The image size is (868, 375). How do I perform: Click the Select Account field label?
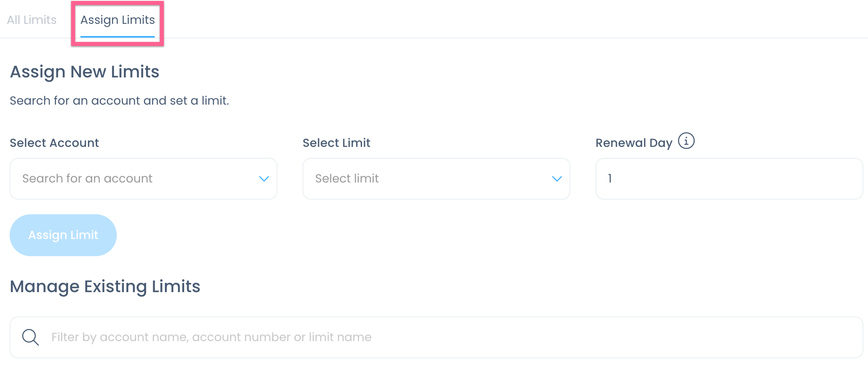click(x=54, y=143)
